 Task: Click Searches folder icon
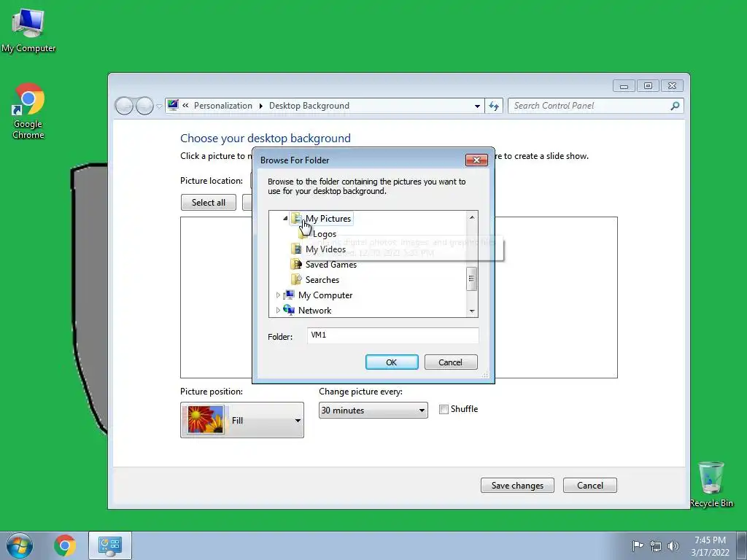296,279
